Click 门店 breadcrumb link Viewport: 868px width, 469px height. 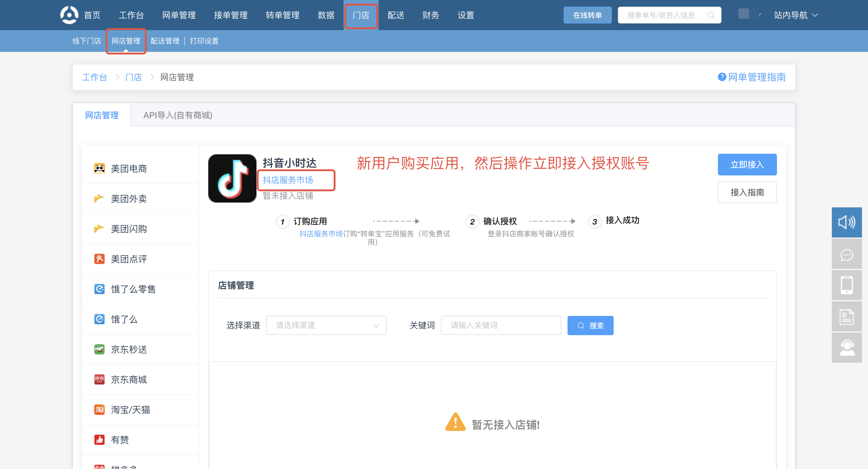[x=134, y=77]
